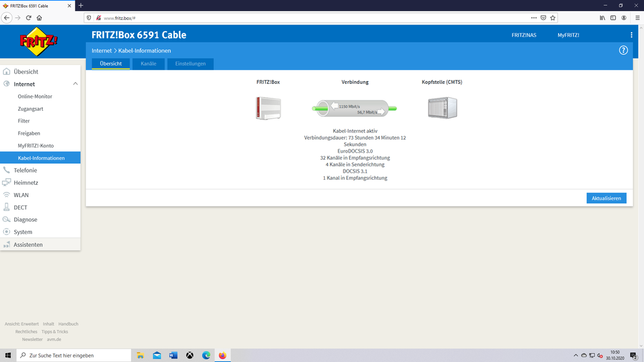Save to Pocket icon in address bar
The height and width of the screenshot is (362, 644).
pos(543,17)
